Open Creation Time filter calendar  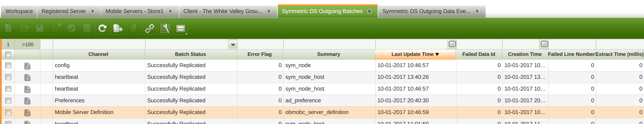tap(544, 44)
